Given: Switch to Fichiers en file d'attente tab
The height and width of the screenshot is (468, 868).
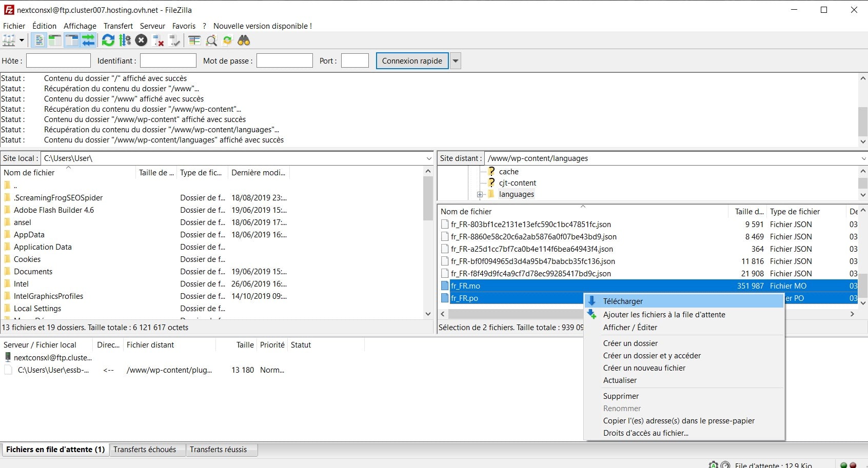Looking at the screenshot, I should coord(55,450).
